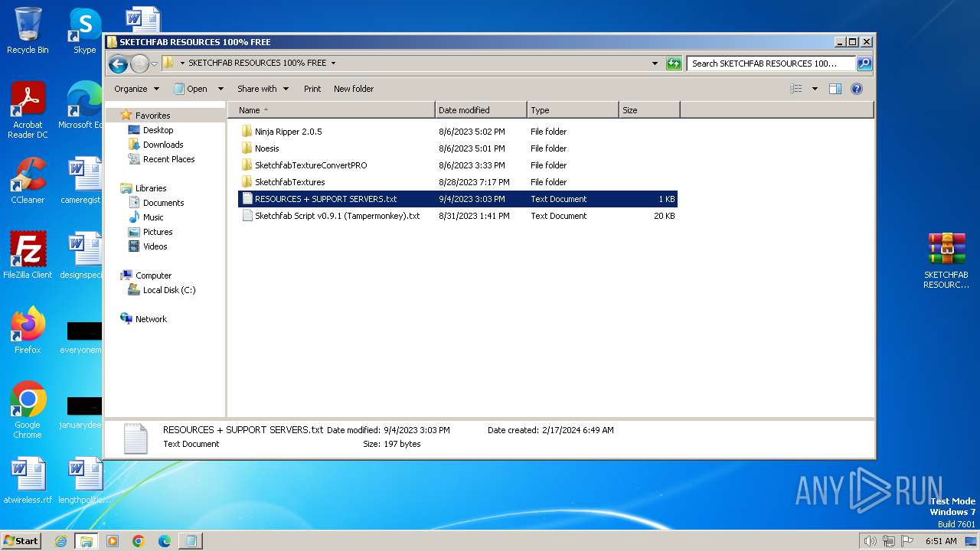Launch Windows Media Player from taskbar

click(113, 541)
